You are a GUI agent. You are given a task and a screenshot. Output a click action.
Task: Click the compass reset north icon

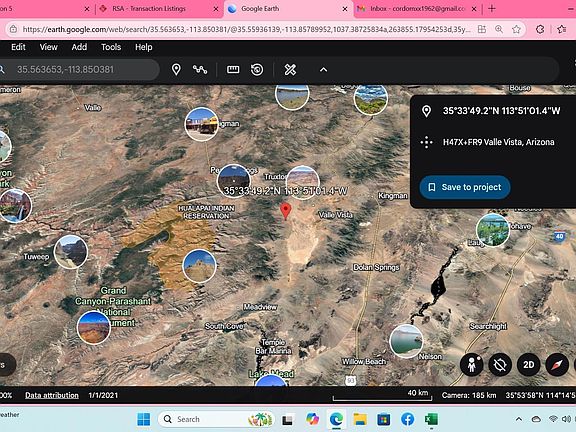(557, 365)
